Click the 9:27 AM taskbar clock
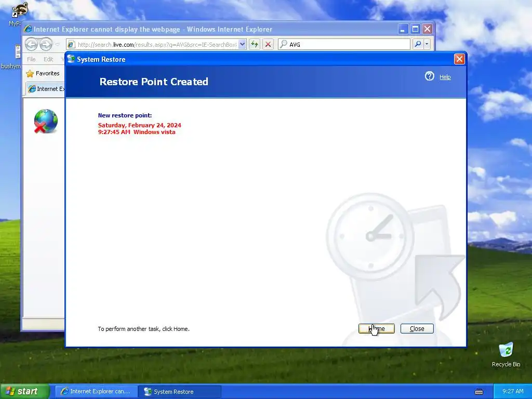 [513, 391]
